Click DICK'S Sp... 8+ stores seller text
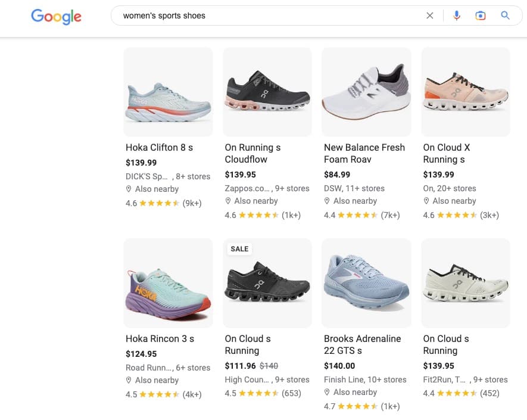The image size is (527, 420). 168,176
